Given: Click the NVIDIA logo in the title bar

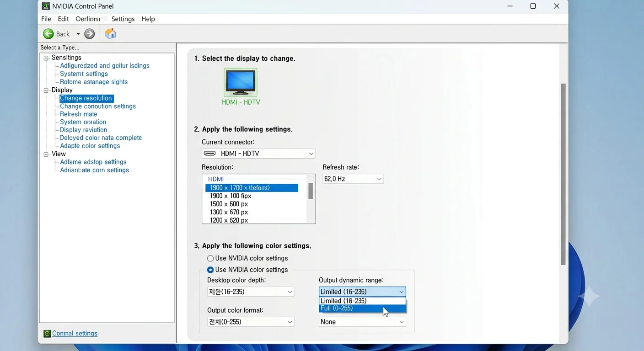Looking at the screenshot, I should 46,6.
